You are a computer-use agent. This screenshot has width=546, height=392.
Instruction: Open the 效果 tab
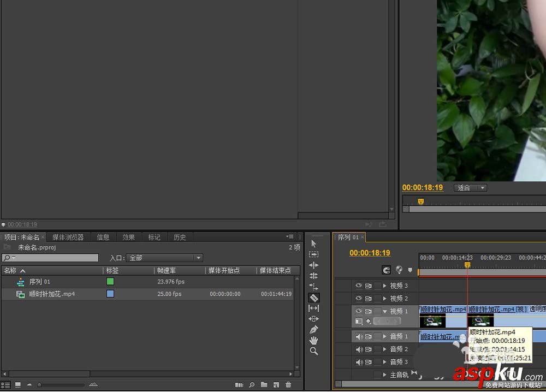pyautogui.click(x=128, y=237)
